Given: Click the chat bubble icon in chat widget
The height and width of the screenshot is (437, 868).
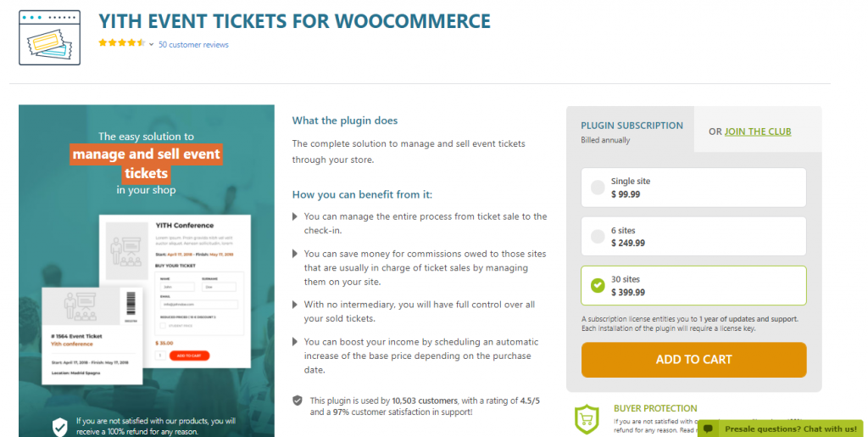Looking at the screenshot, I should [x=708, y=429].
